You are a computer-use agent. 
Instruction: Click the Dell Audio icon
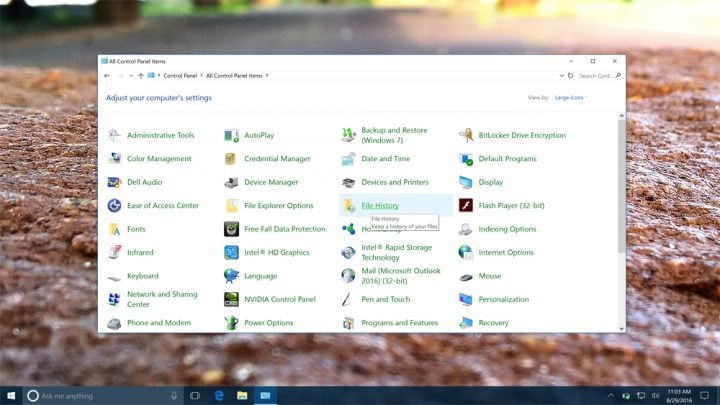[x=114, y=182]
